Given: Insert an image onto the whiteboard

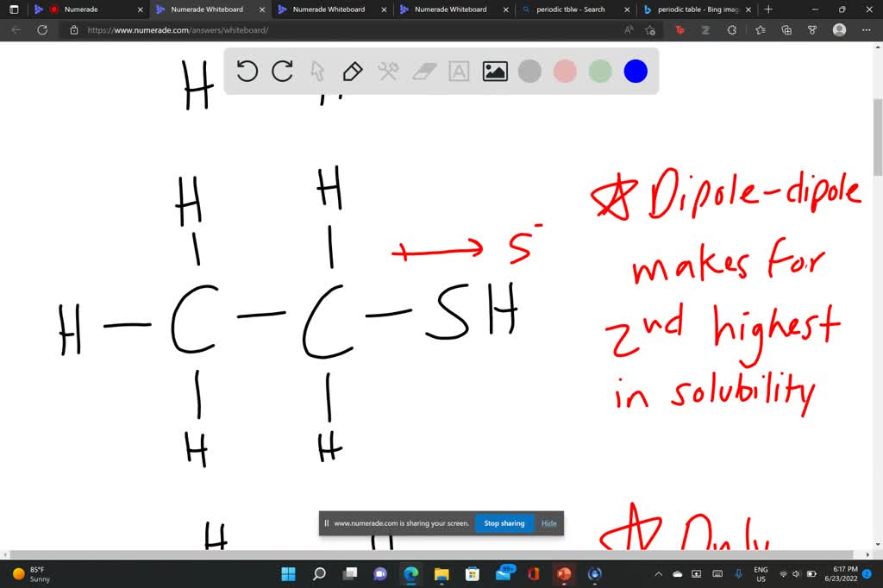Looking at the screenshot, I should [493, 72].
